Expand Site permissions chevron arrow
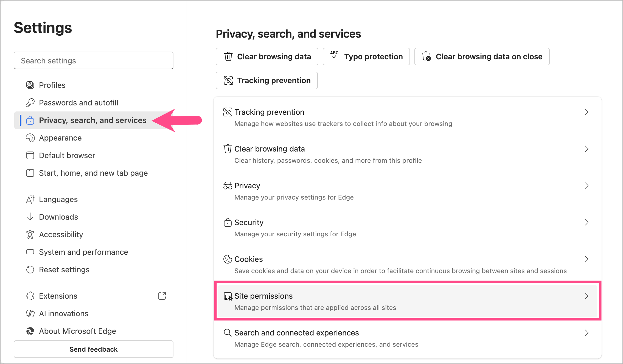Screen dimensions: 623x364 click(586, 296)
